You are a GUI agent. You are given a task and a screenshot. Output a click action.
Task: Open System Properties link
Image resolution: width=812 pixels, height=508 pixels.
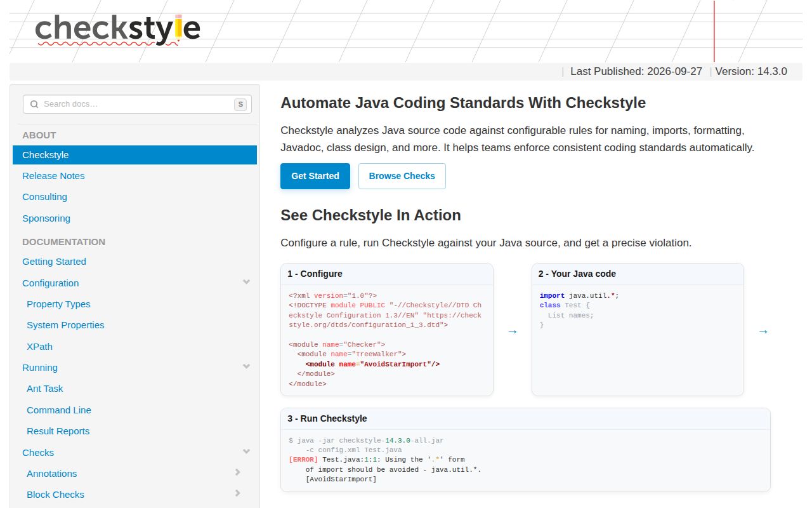tap(65, 325)
